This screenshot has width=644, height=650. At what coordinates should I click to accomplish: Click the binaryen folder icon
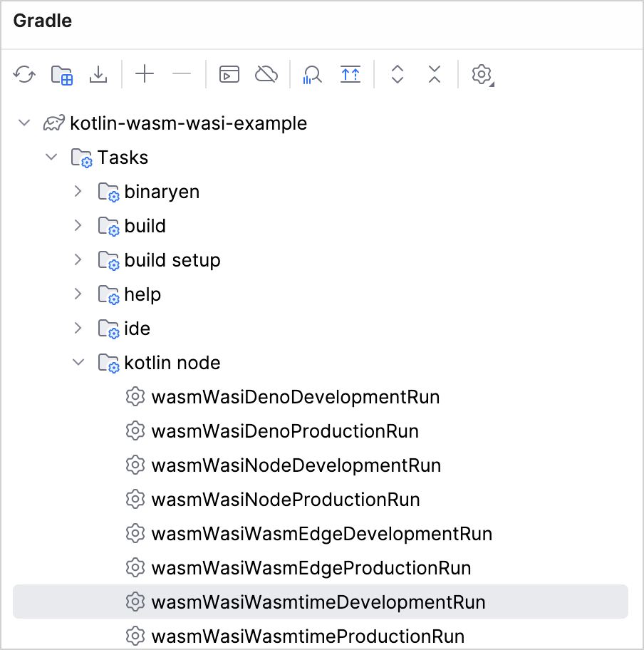[108, 192]
